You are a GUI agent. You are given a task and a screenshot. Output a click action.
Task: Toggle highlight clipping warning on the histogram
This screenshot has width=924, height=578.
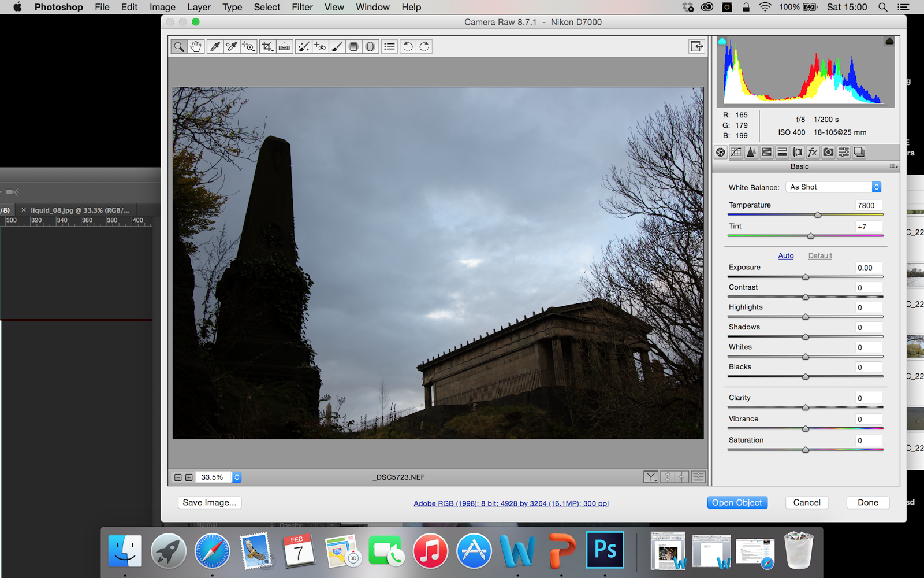[889, 40]
